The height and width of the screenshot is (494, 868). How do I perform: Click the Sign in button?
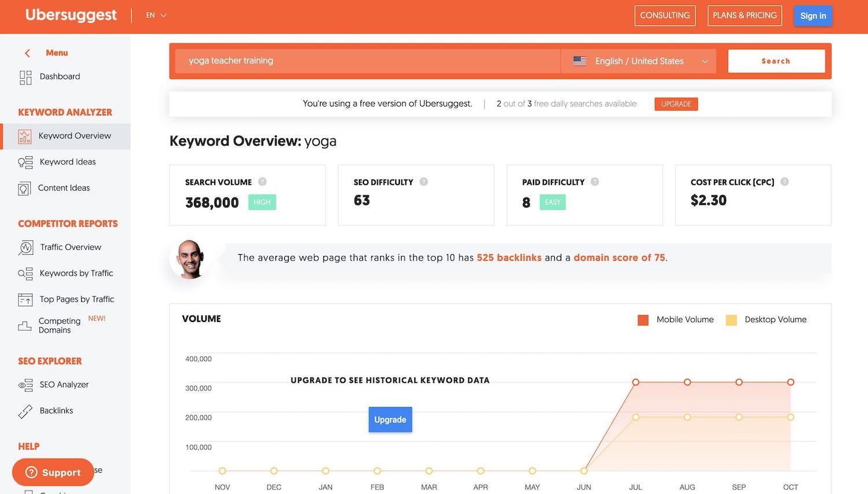(813, 16)
